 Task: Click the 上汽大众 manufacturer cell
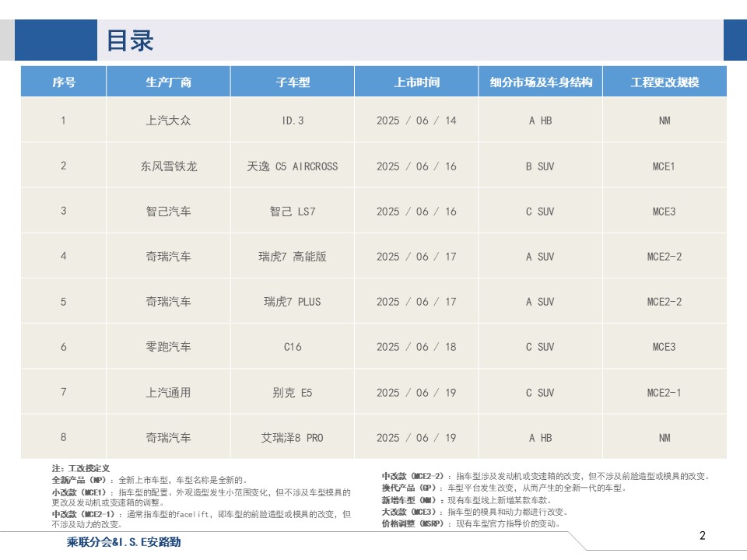coord(168,121)
